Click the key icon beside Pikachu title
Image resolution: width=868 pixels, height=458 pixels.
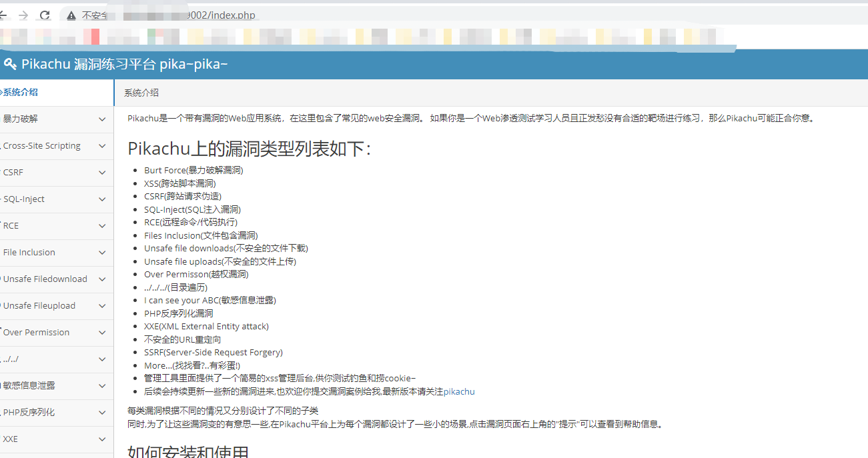click(10, 64)
